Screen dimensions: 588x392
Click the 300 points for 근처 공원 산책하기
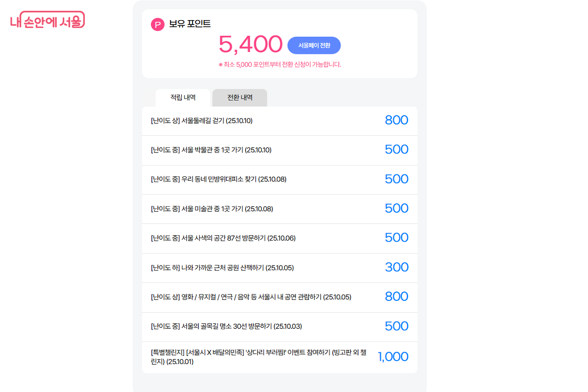397,267
